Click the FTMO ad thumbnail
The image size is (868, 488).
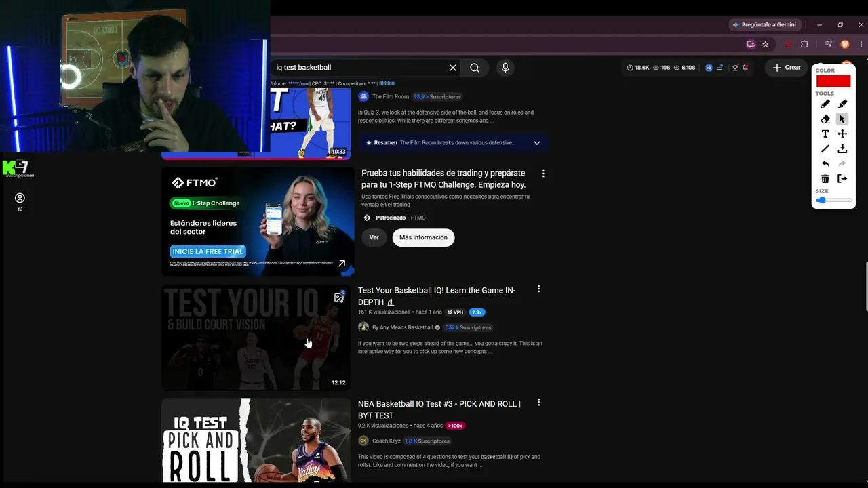click(258, 222)
